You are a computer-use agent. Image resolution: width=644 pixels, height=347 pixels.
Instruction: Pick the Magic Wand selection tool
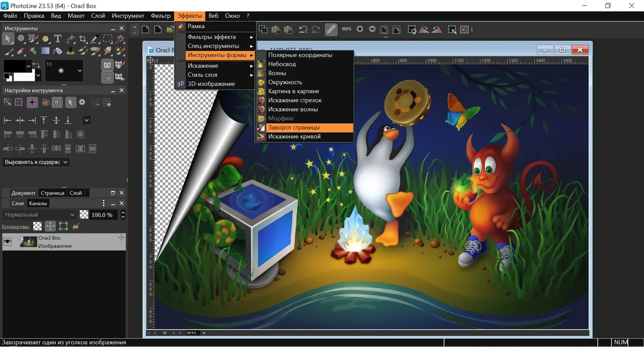tap(120, 39)
